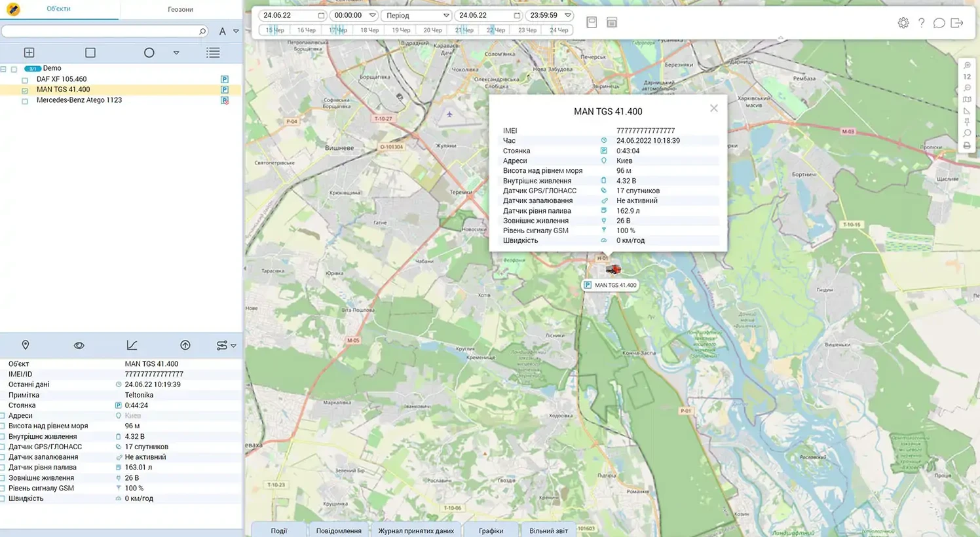Select DAF XF 105.460 in object list
Screen dimensions: 980x537
(x=62, y=79)
